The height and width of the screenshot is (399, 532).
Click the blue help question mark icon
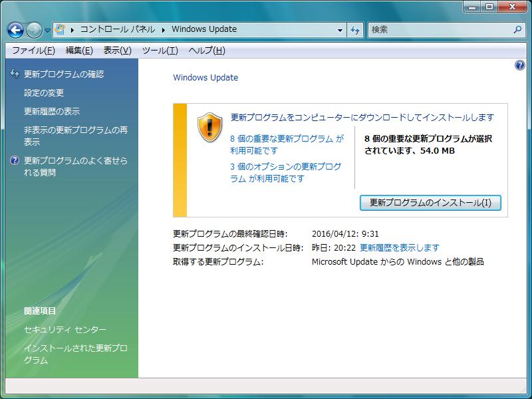[x=520, y=65]
